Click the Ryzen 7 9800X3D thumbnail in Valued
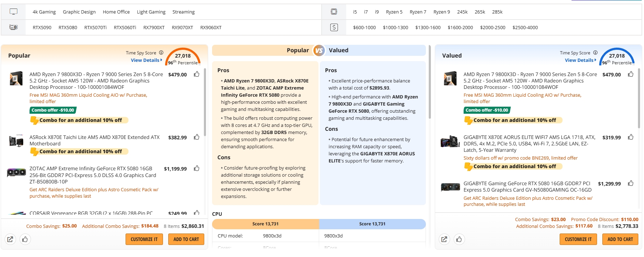This screenshot has height=257, width=644. [x=450, y=78]
